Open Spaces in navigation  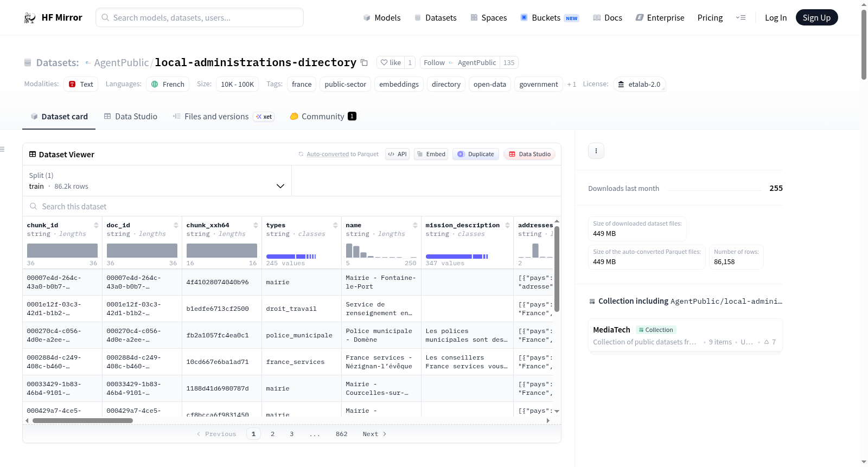(489, 18)
